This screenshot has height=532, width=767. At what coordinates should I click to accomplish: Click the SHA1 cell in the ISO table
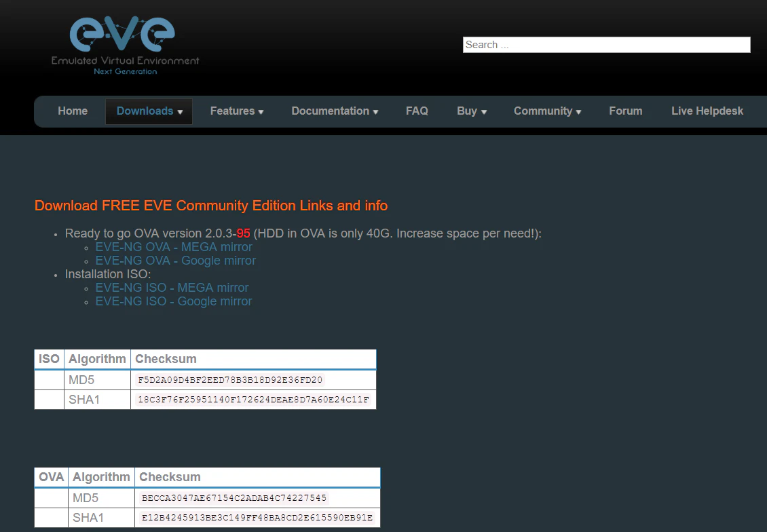pos(97,400)
